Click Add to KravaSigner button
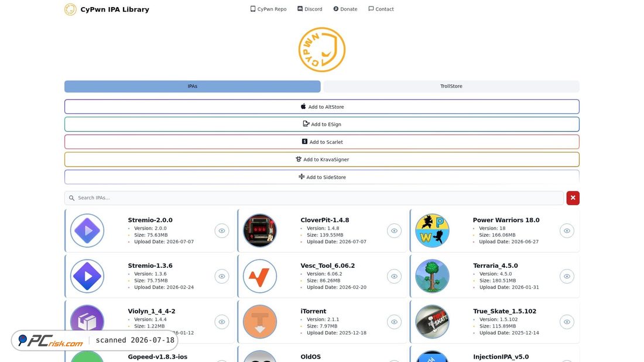Viewport: 644px width, 362px height. (x=321, y=160)
